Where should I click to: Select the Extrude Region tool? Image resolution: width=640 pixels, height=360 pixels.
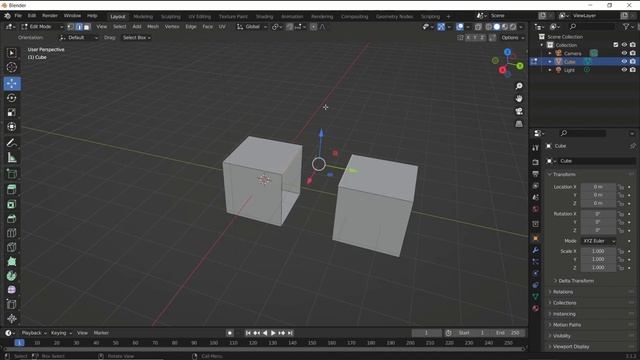(11, 190)
